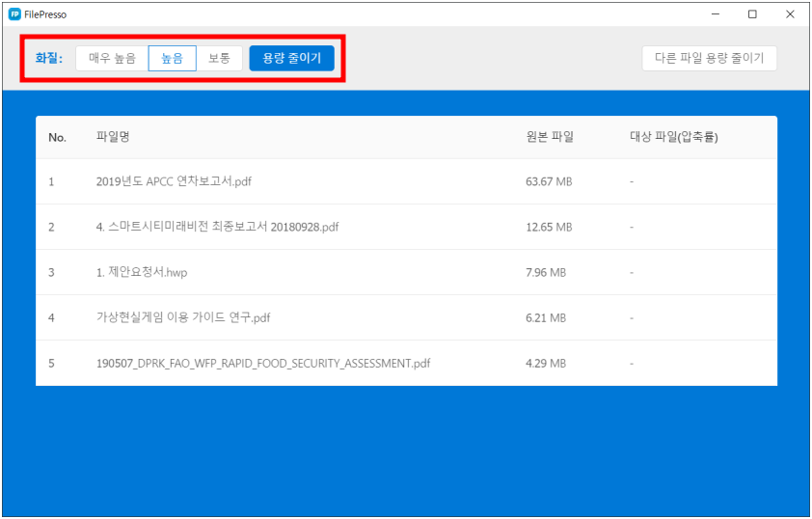
Task: Click the 4.29 MB original size cell
Action: coord(546,364)
